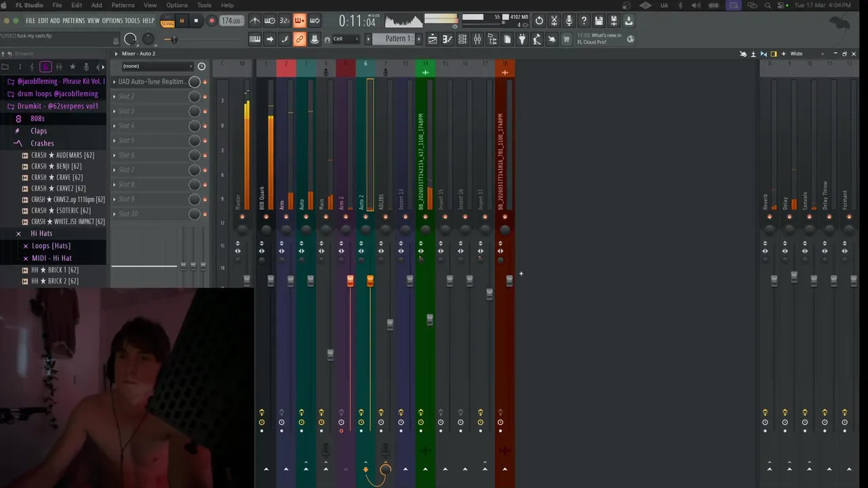
Task: Click the Master track volume fader
Action: (x=246, y=280)
